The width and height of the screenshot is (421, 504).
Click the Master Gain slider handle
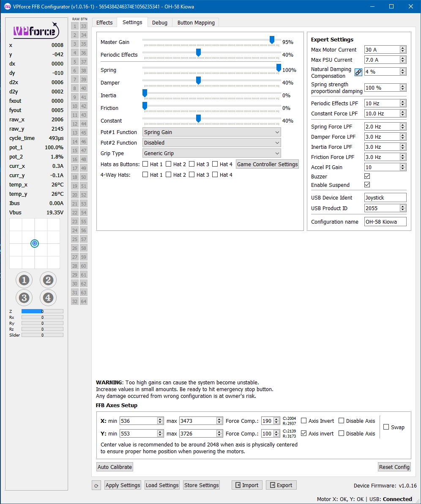point(272,40)
